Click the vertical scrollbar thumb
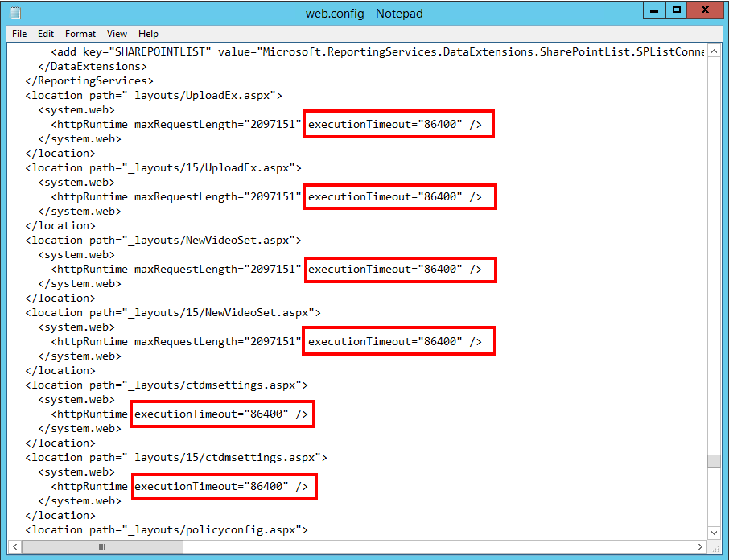 point(715,461)
